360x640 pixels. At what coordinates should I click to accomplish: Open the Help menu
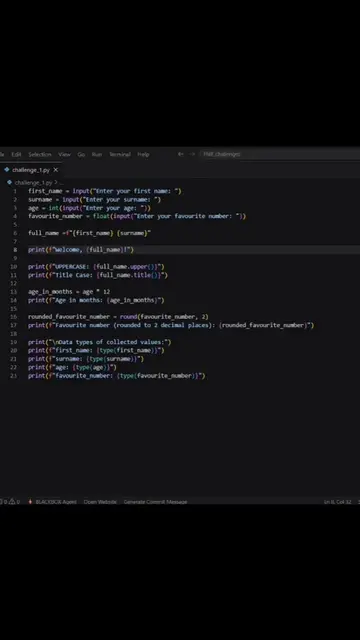tap(143, 154)
